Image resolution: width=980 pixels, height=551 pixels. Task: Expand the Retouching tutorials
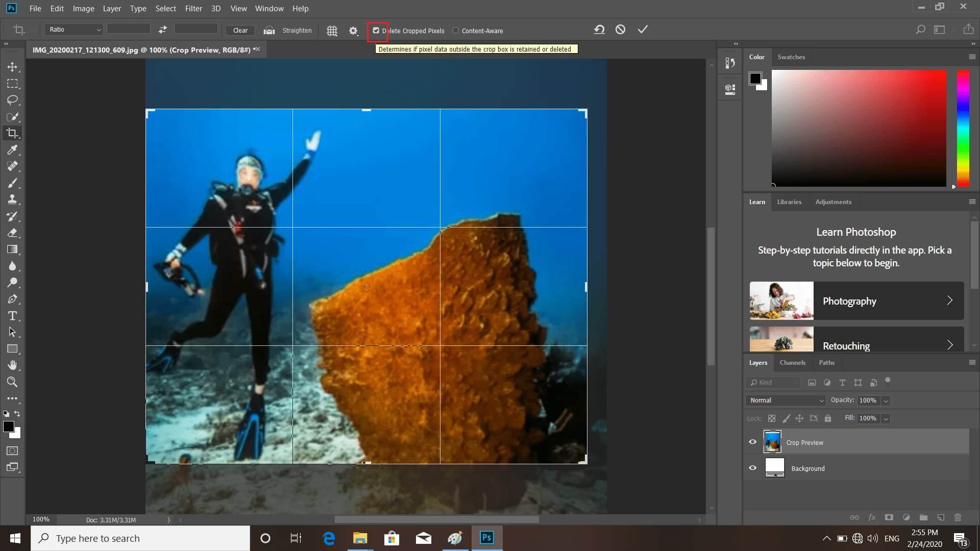(x=856, y=339)
